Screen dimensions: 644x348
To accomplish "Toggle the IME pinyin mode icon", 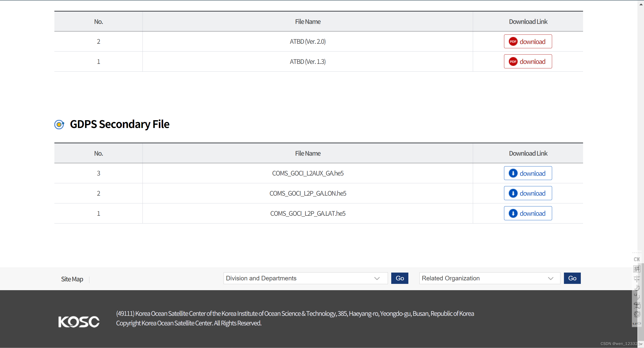I will coord(637,269).
